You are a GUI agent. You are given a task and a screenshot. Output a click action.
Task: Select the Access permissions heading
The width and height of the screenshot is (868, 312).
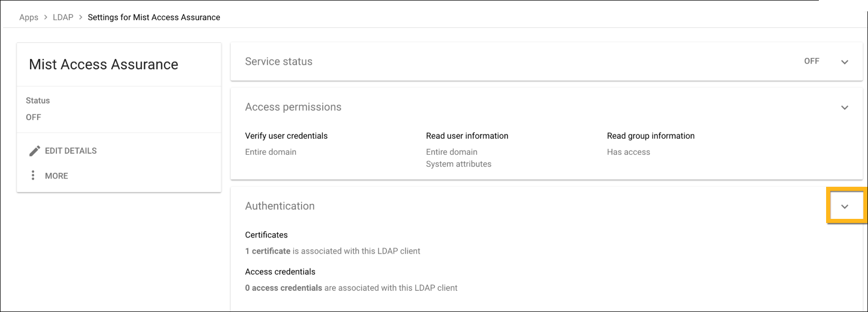click(293, 107)
